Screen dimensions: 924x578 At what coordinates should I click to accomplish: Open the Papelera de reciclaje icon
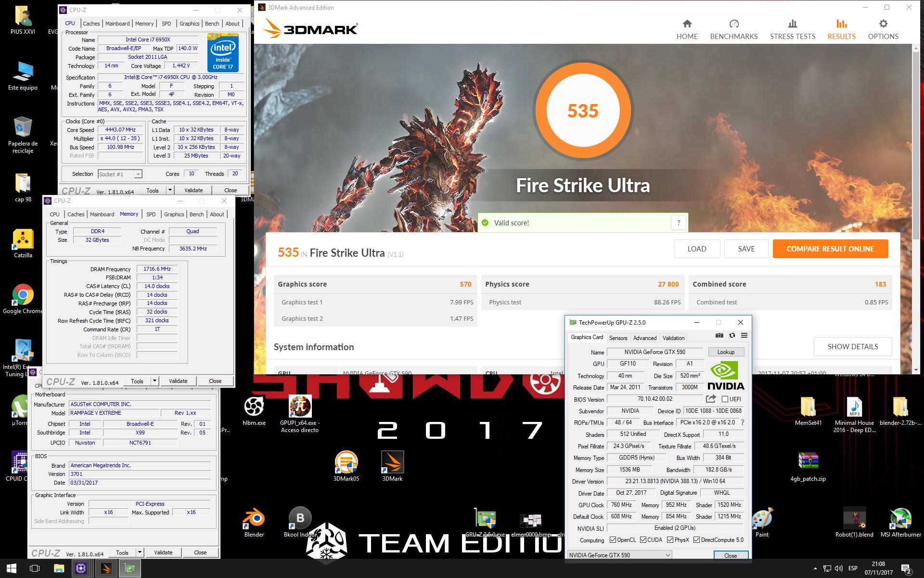pos(23,135)
